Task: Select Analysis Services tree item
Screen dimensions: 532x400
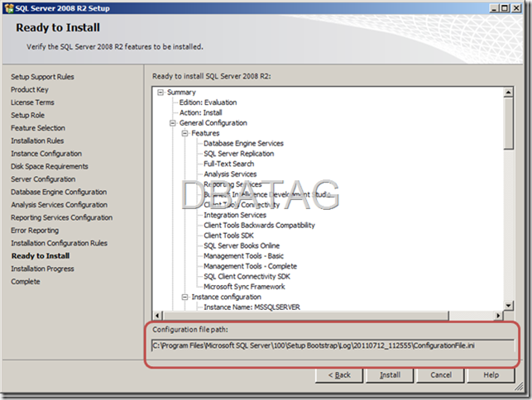Action: tap(230, 174)
